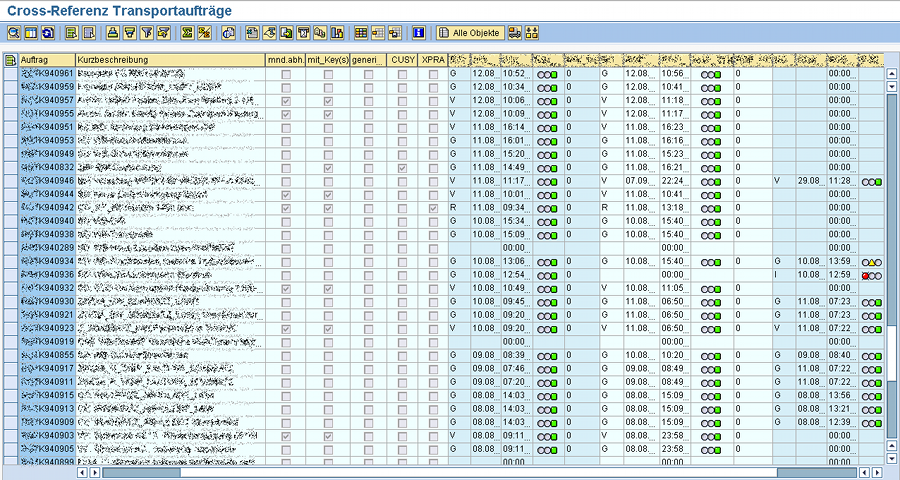Open print preview icon in toolbar

click(x=228, y=33)
